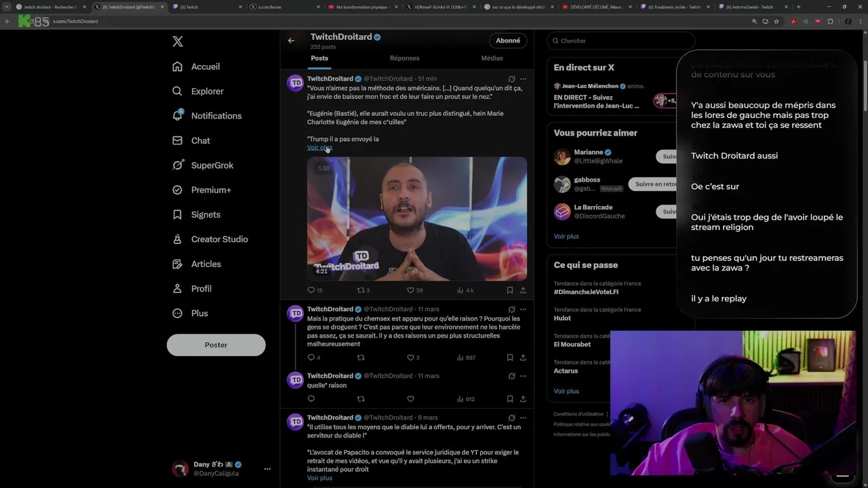Open SuperGrok in sidebar
The width and height of the screenshot is (868, 488).
(203, 165)
